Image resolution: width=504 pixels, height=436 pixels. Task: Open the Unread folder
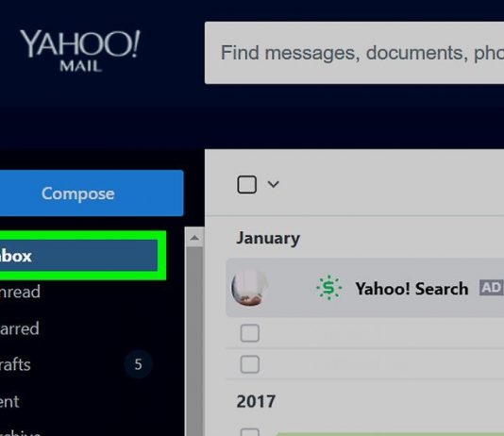(20, 292)
